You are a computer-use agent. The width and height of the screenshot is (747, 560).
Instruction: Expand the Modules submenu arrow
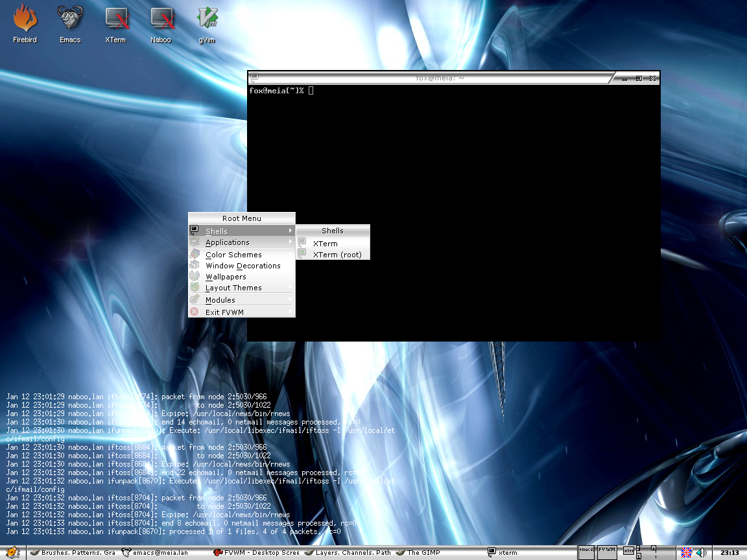click(x=290, y=299)
